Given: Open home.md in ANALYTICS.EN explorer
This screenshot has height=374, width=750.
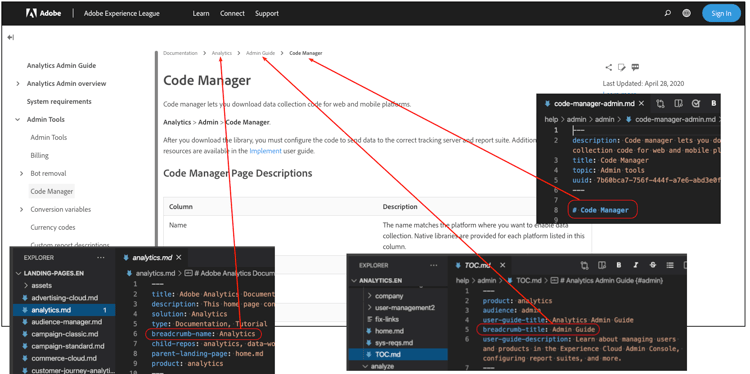Looking at the screenshot, I should pyautogui.click(x=389, y=331).
